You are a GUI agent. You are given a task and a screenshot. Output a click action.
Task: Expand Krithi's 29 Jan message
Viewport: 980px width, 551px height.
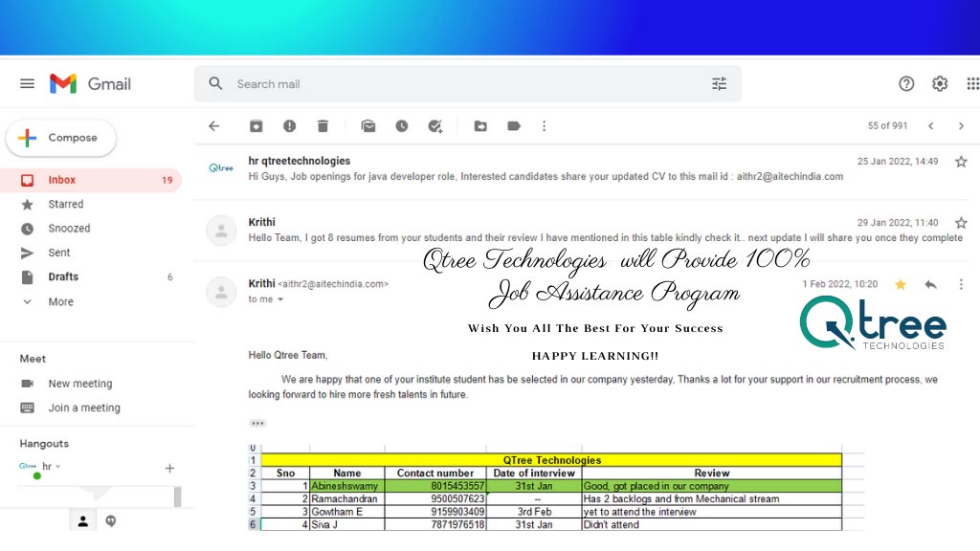click(x=581, y=230)
